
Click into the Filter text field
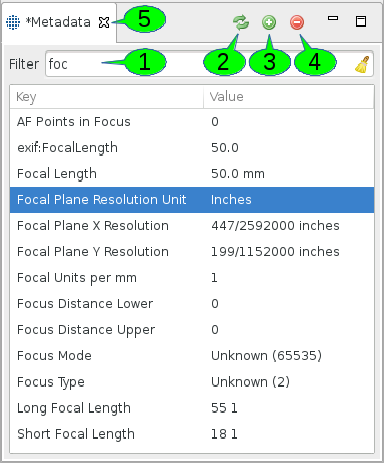(209, 64)
